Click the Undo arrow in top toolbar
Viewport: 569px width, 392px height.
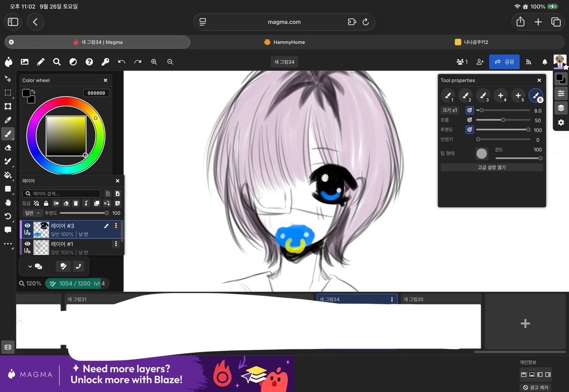(x=121, y=62)
